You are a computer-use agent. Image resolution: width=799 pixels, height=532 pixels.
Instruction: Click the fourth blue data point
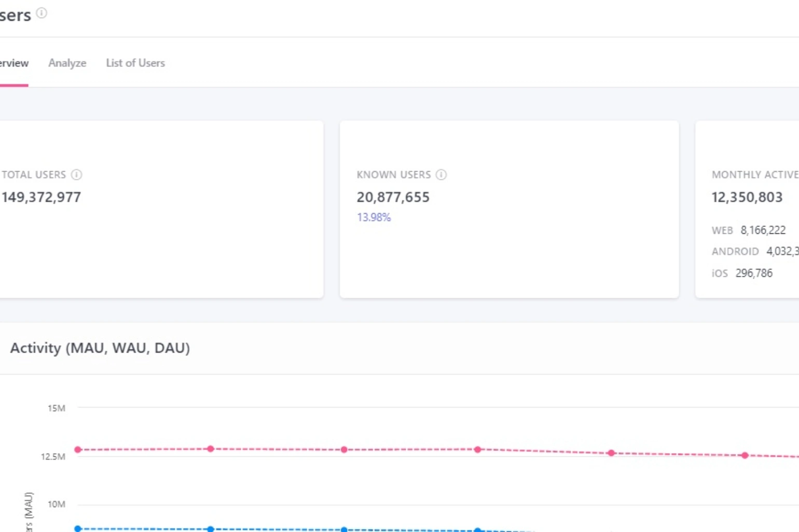point(477,530)
